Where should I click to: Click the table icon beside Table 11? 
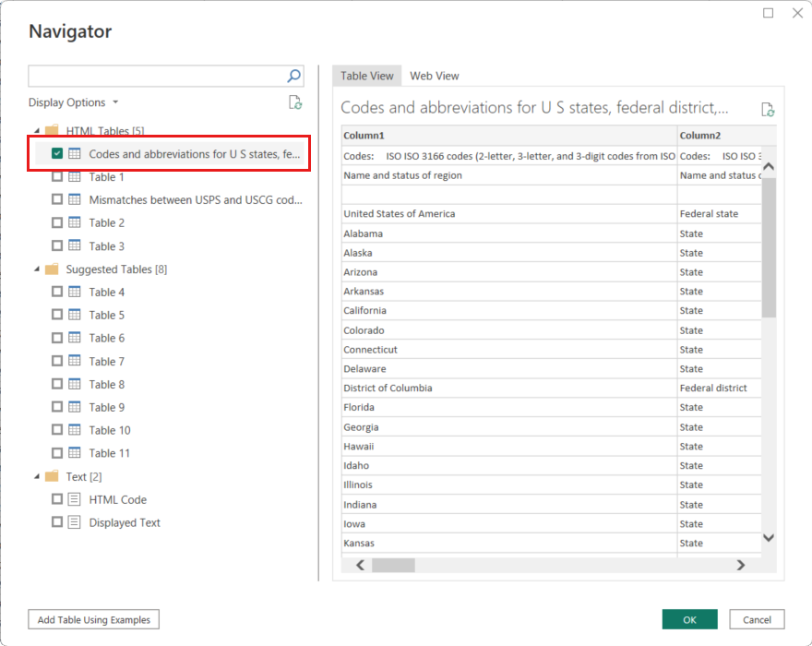tap(75, 453)
